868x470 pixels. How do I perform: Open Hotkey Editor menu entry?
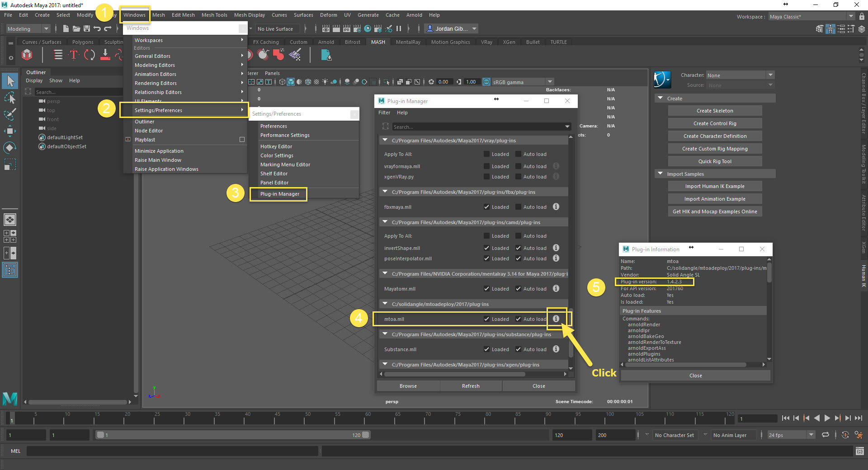click(276, 146)
